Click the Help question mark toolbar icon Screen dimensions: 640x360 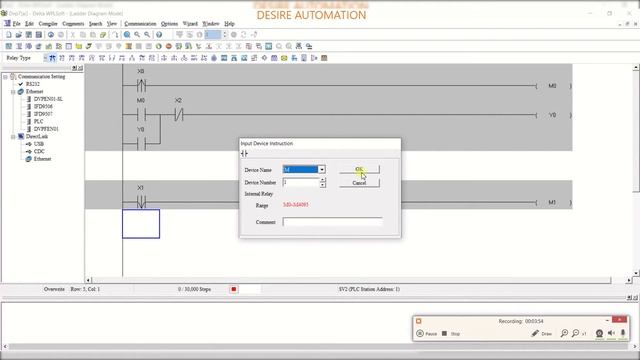tap(159, 35)
